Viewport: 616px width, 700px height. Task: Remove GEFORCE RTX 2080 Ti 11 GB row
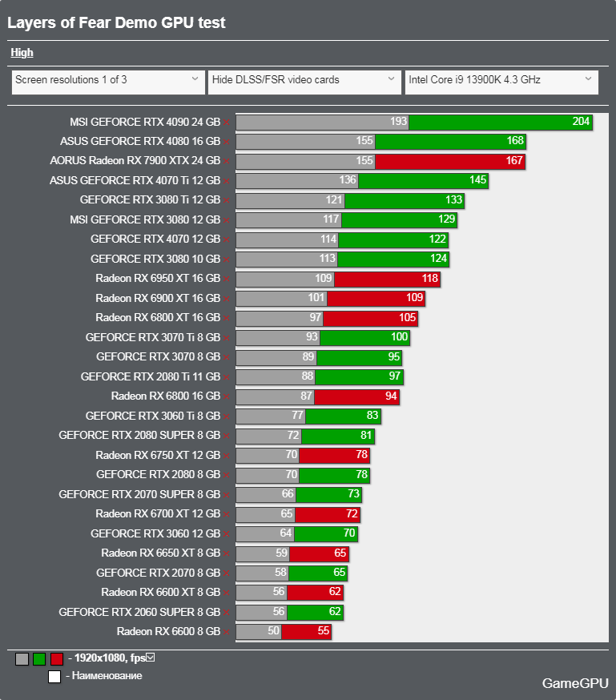(227, 377)
